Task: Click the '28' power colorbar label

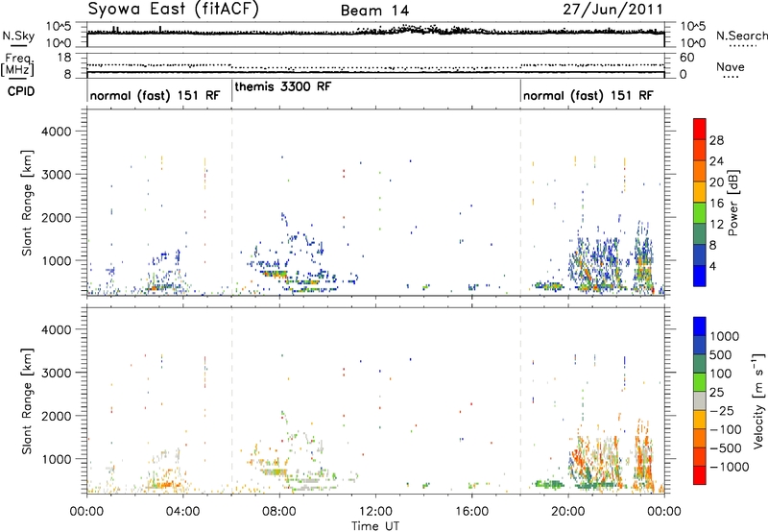Action: [716, 140]
